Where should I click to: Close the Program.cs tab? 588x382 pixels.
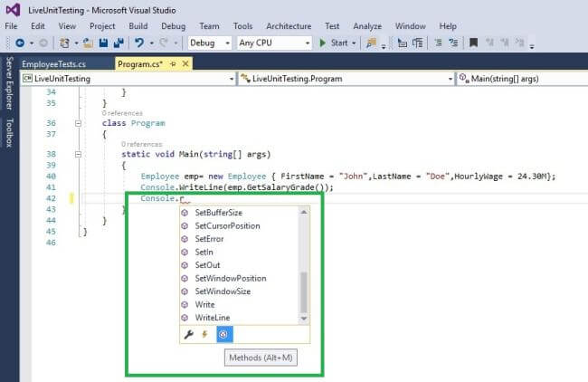[x=185, y=64]
